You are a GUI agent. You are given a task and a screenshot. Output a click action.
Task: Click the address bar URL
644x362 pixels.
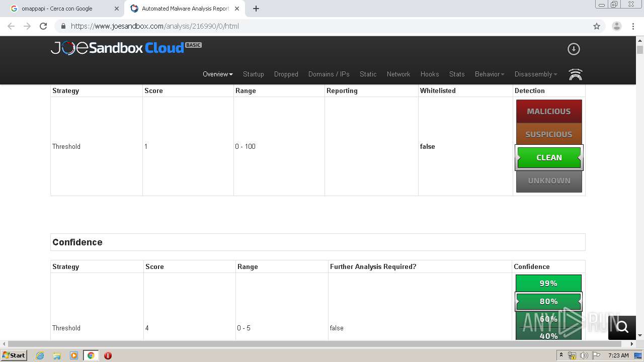pyautogui.click(x=155, y=26)
